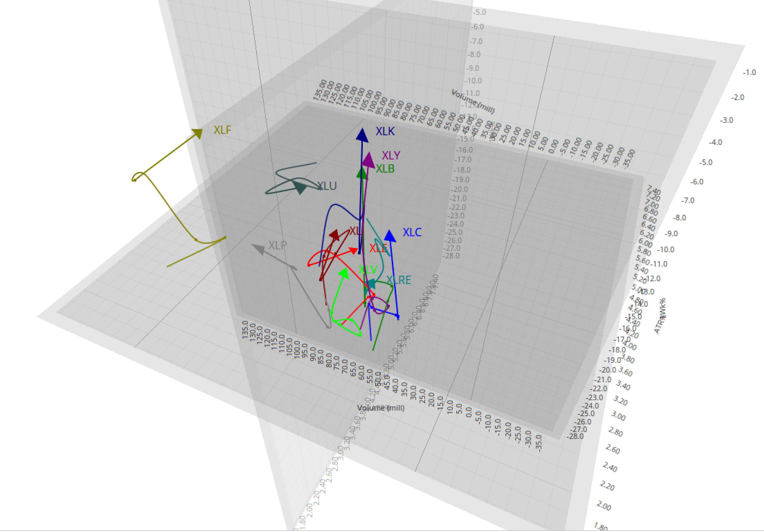Viewport: 764px width, 532px height.
Task: Click the XLP series label
Action: point(278,246)
